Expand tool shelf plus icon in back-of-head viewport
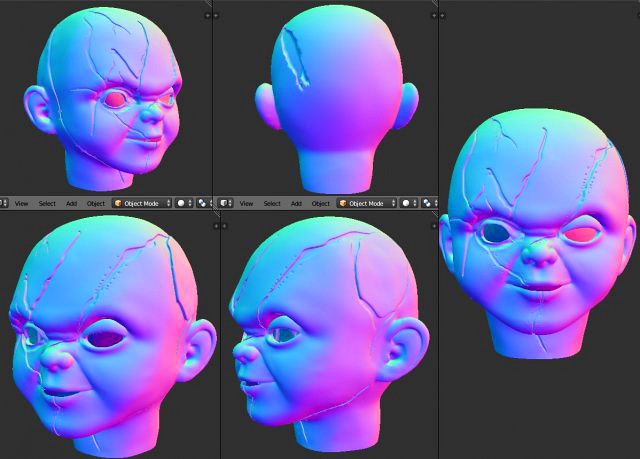The height and width of the screenshot is (459, 640). [x=216, y=16]
